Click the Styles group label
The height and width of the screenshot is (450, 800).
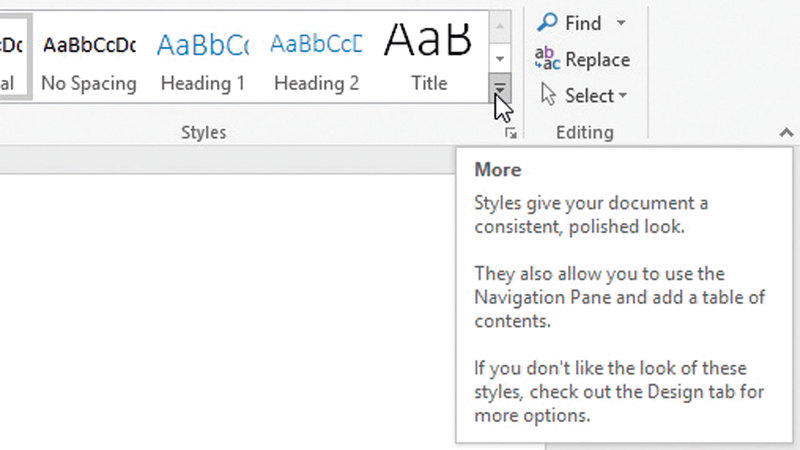203,133
